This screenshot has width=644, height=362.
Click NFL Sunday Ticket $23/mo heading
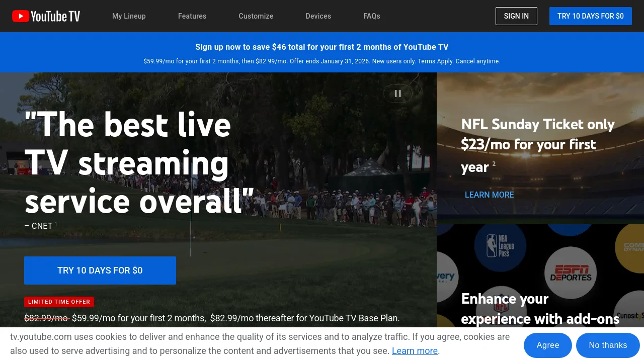click(538, 145)
